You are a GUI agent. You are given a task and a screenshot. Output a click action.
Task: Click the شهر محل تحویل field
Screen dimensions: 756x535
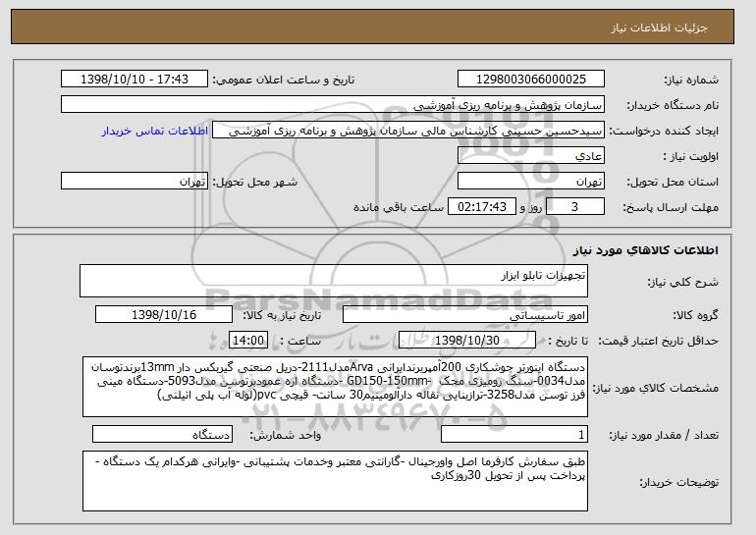coord(135,182)
